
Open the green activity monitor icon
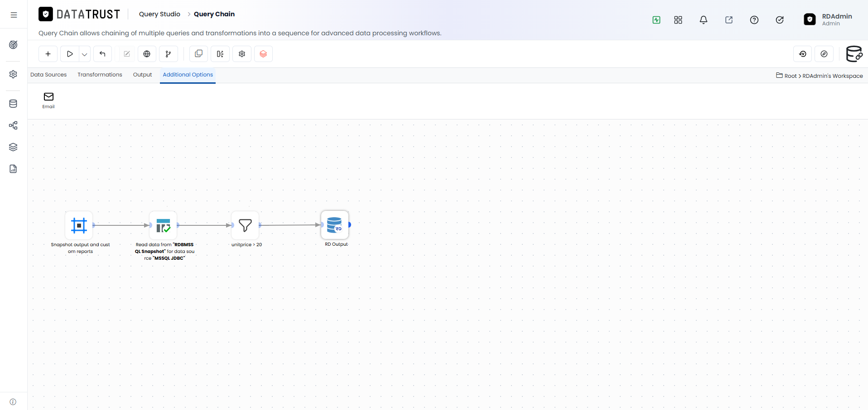point(656,20)
